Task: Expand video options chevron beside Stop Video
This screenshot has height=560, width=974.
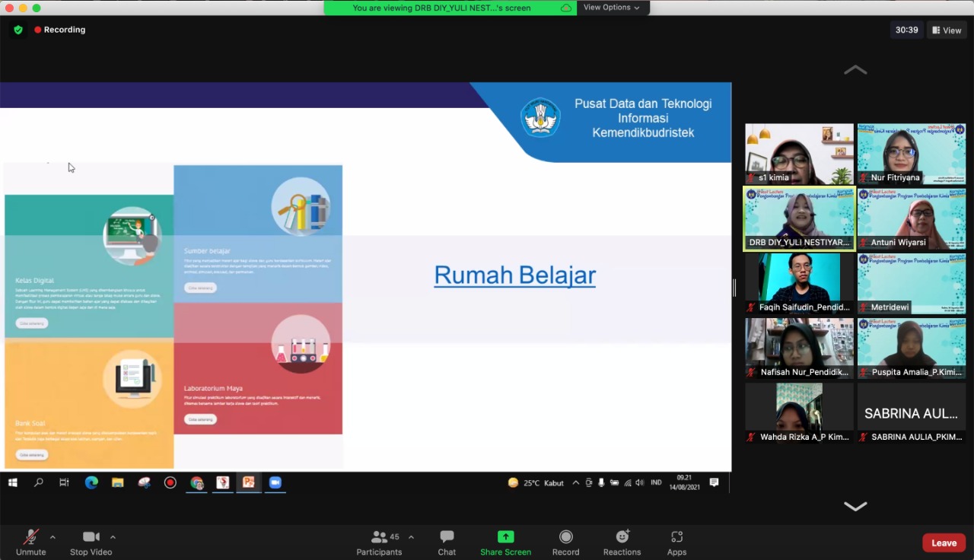Action: 113,537
